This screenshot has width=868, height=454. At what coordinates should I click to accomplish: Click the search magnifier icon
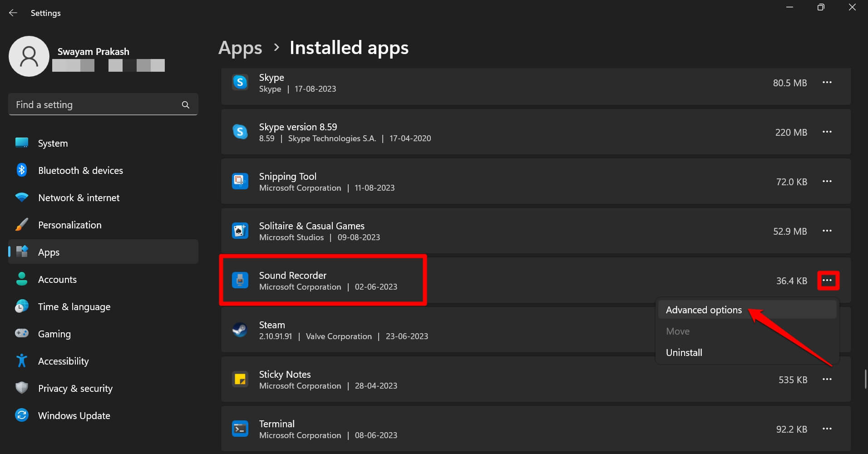[x=185, y=105]
